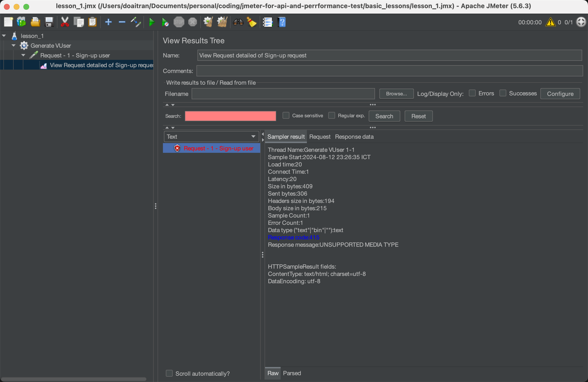588x382 pixels.
Task: Open Search with binoculars icon
Action: tap(238, 22)
